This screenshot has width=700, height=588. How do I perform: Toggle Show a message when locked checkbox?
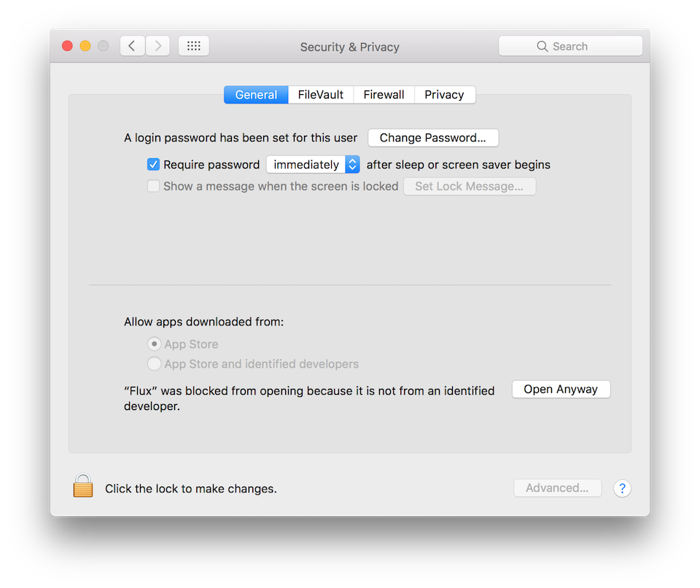tap(153, 186)
